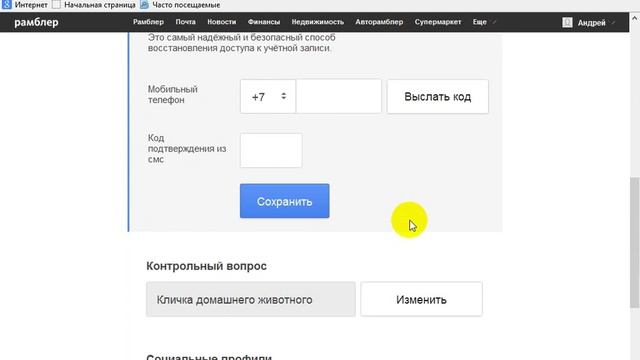Screen dimensions: 640x360
Task: Click the Выслать код button
Action: [438, 97]
